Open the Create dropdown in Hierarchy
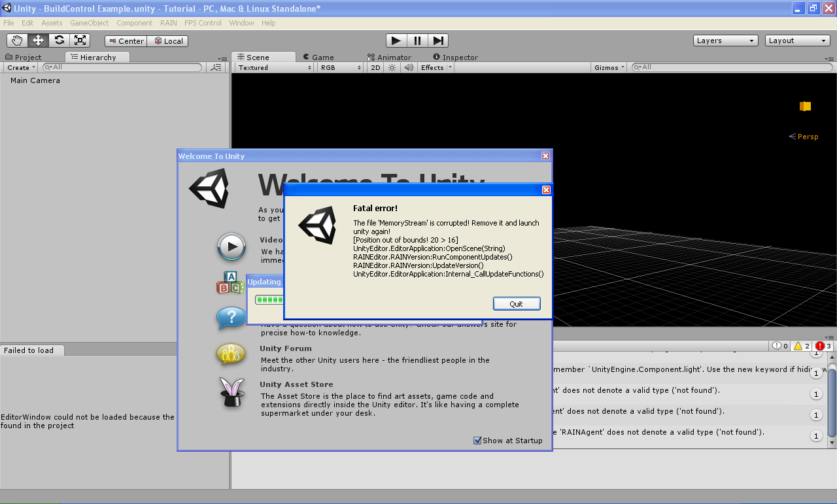Image resolution: width=837 pixels, height=504 pixels. click(21, 67)
